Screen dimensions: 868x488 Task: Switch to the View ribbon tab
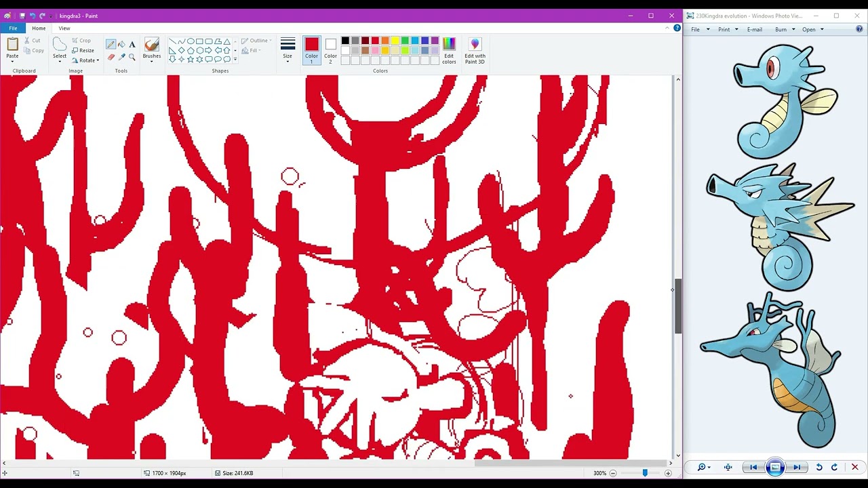click(64, 28)
